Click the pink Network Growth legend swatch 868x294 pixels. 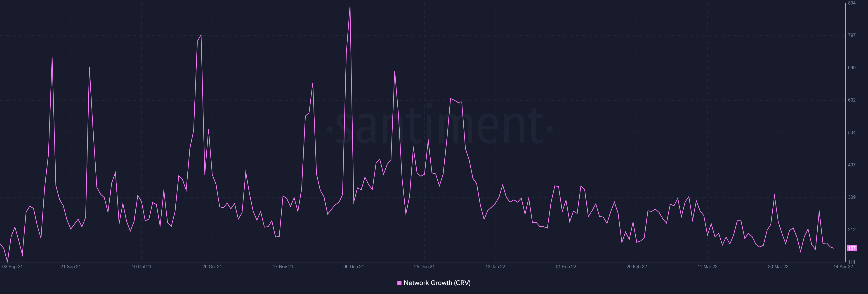tap(399, 283)
